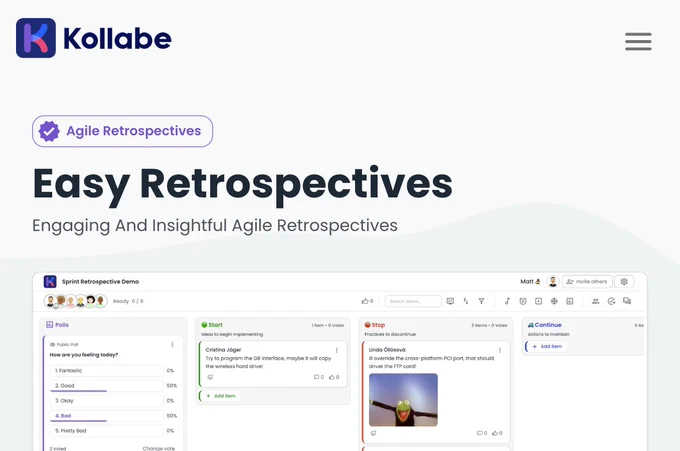Click the 'Ideas to begin implementing' subtitle
Viewport: 680px width, 451px height.
click(x=232, y=334)
